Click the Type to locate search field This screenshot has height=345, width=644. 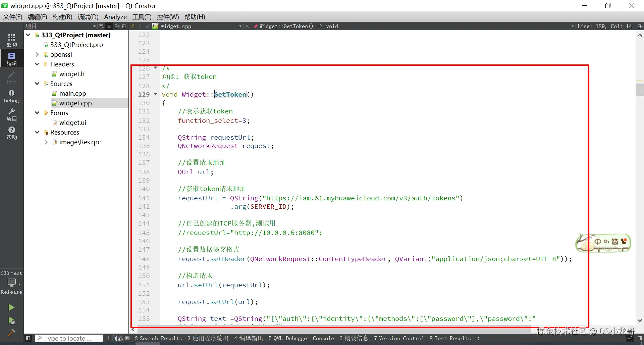pyautogui.click(x=69, y=338)
